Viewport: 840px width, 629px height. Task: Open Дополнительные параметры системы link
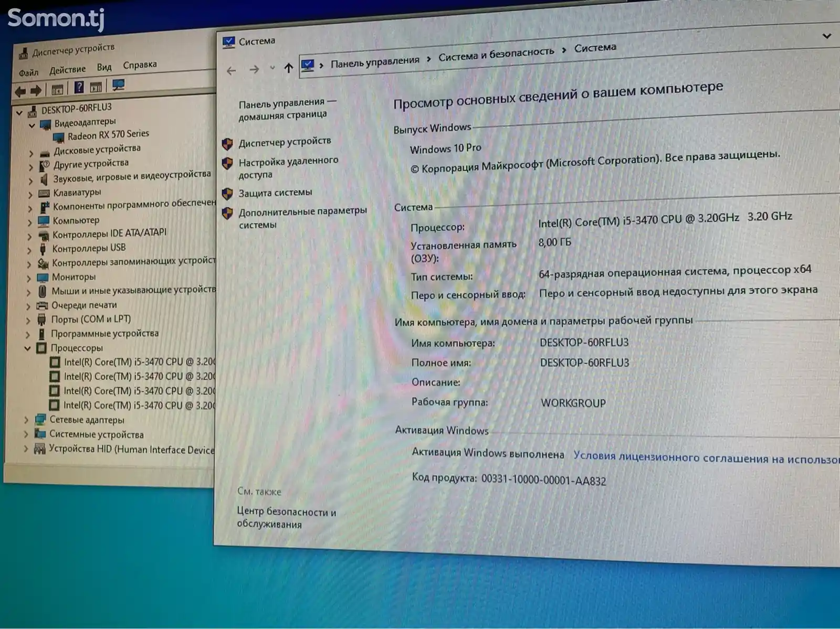303,217
